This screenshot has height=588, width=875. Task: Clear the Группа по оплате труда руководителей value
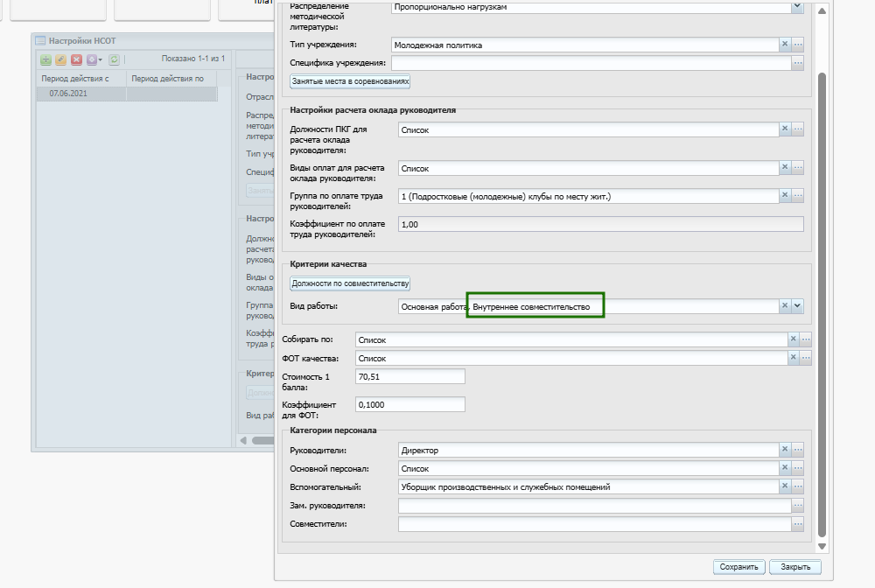pyautogui.click(x=785, y=195)
